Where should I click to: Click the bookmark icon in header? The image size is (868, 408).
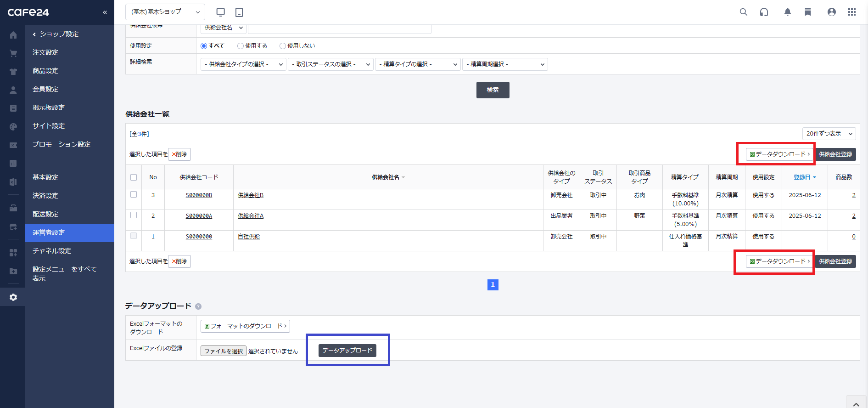[x=808, y=12]
